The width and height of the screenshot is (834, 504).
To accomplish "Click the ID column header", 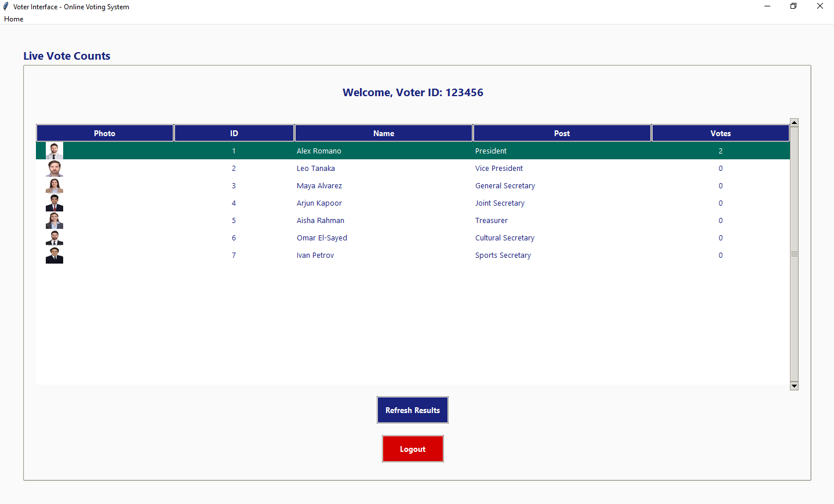I will pyautogui.click(x=234, y=133).
